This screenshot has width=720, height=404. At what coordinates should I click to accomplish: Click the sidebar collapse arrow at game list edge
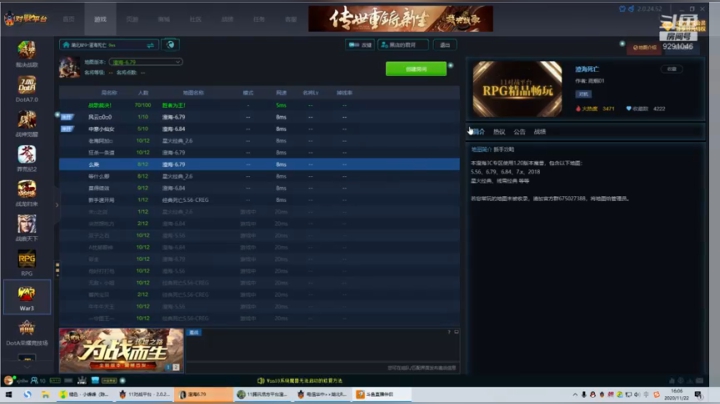(x=57, y=205)
